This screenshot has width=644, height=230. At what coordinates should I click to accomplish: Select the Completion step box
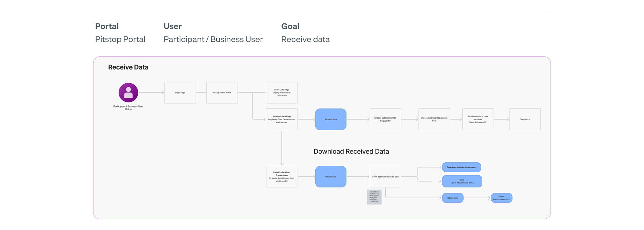coord(525,119)
